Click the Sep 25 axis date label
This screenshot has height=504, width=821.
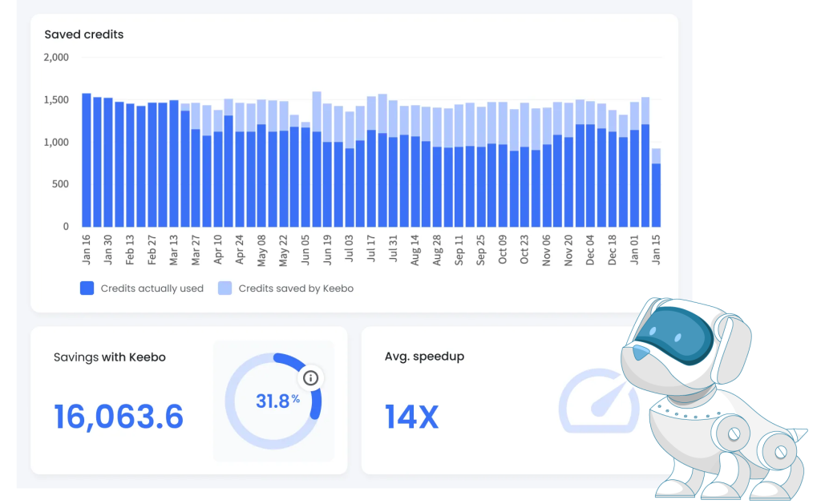click(x=481, y=250)
